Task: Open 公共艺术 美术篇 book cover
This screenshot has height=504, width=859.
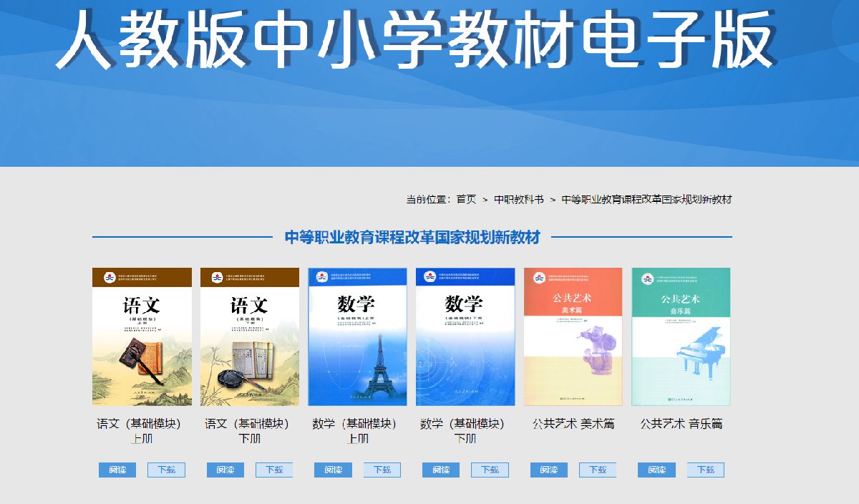Action: tap(573, 337)
